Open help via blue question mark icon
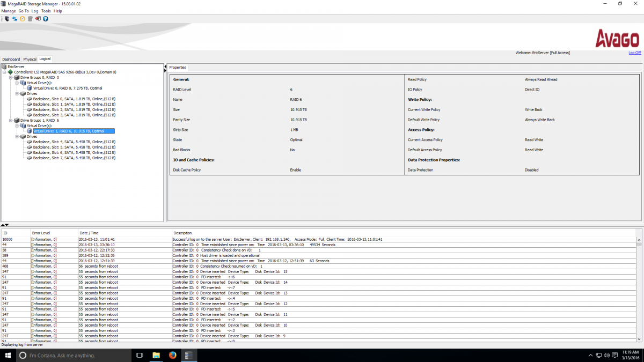 (46, 18)
